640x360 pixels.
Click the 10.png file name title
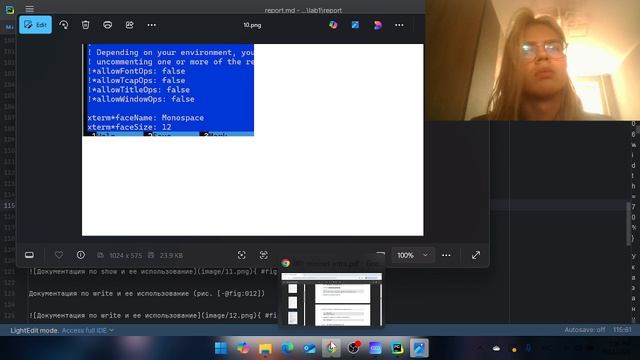point(252,25)
